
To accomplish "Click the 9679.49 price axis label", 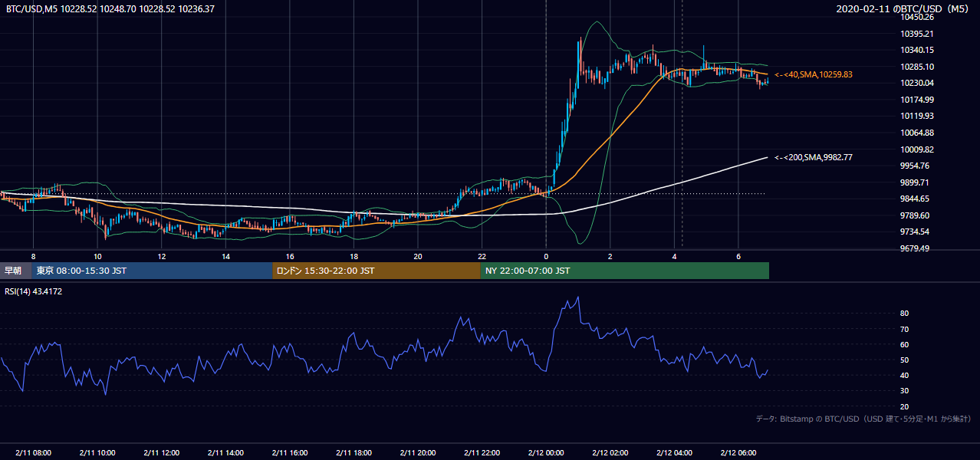I will click(916, 248).
